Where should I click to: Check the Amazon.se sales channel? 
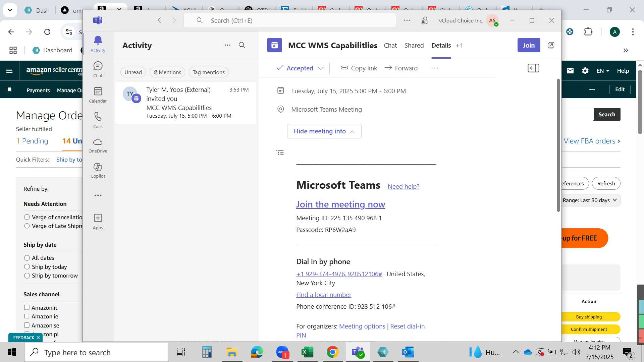[27, 325]
